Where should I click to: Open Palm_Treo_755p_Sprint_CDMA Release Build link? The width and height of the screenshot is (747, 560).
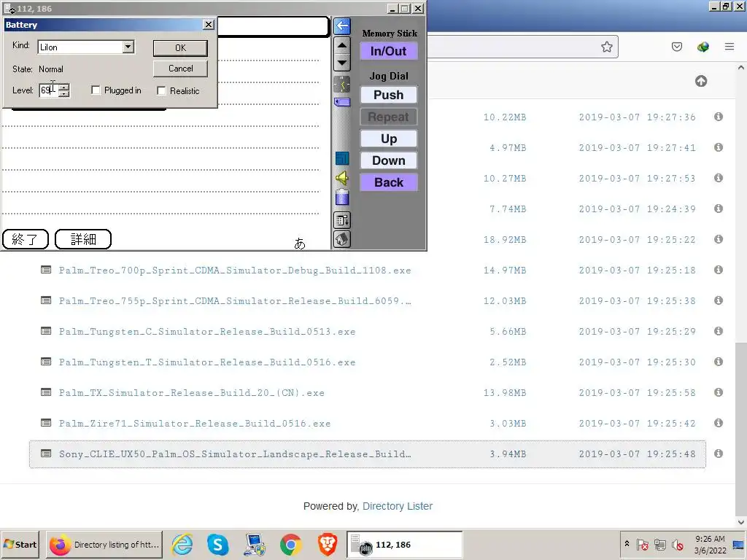tap(235, 300)
